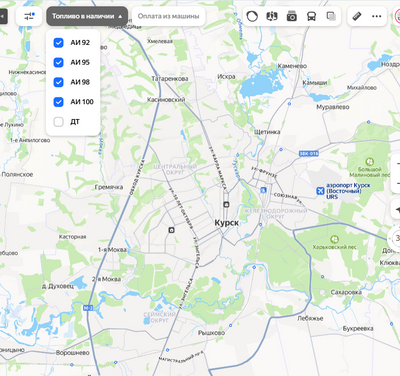This screenshot has height=376, width=400.
Task: Click the Камыши place label
Action: 315,82
